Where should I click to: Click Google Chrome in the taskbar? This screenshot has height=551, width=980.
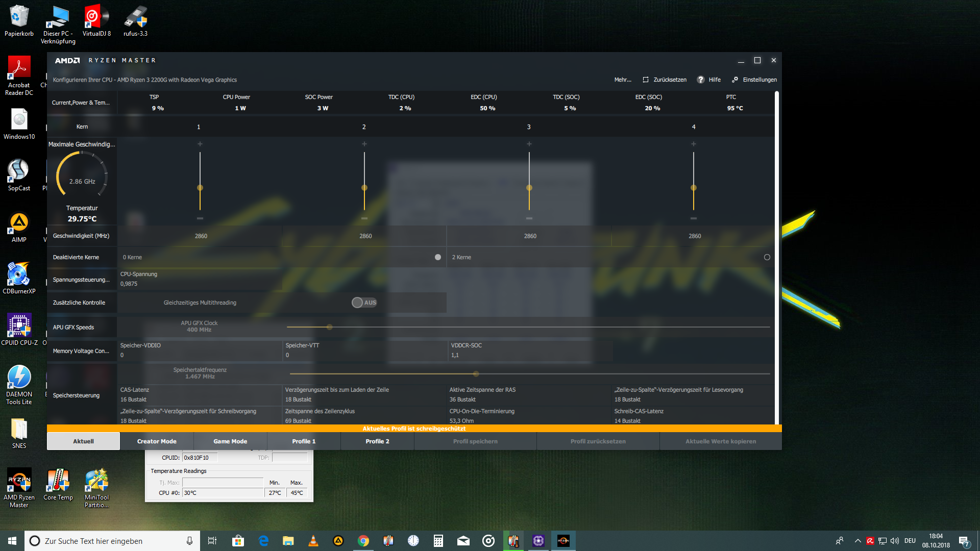pos(363,541)
